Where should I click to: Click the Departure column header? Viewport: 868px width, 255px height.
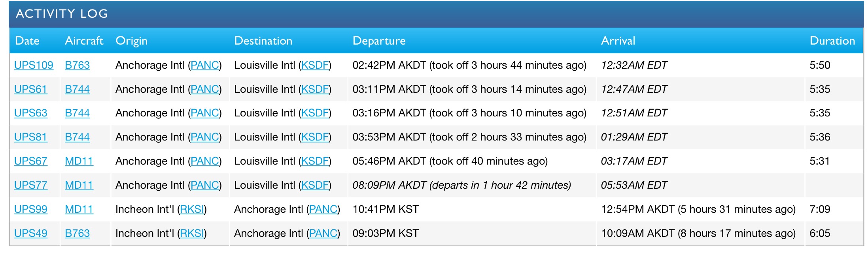[x=379, y=41]
